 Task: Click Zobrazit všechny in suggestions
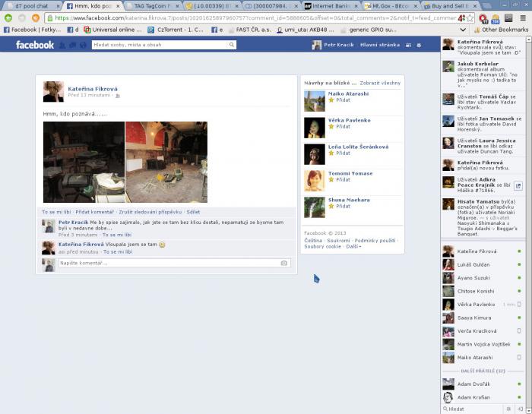(x=380, y=83)
